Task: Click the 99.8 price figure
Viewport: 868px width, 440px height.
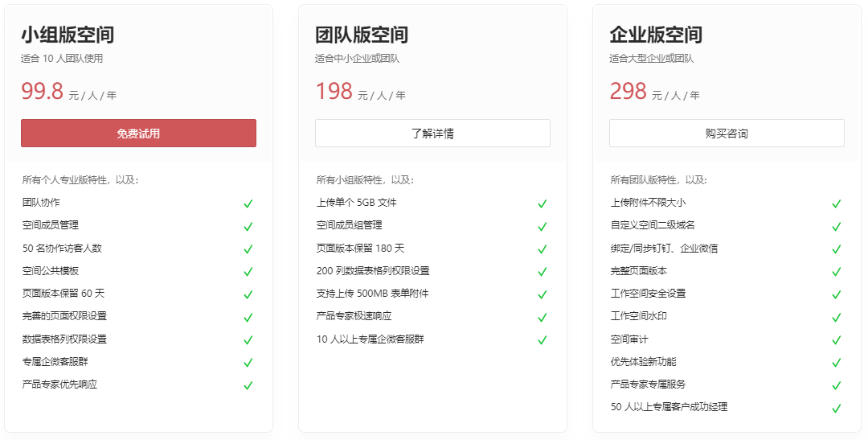Action: click(42, 91)
